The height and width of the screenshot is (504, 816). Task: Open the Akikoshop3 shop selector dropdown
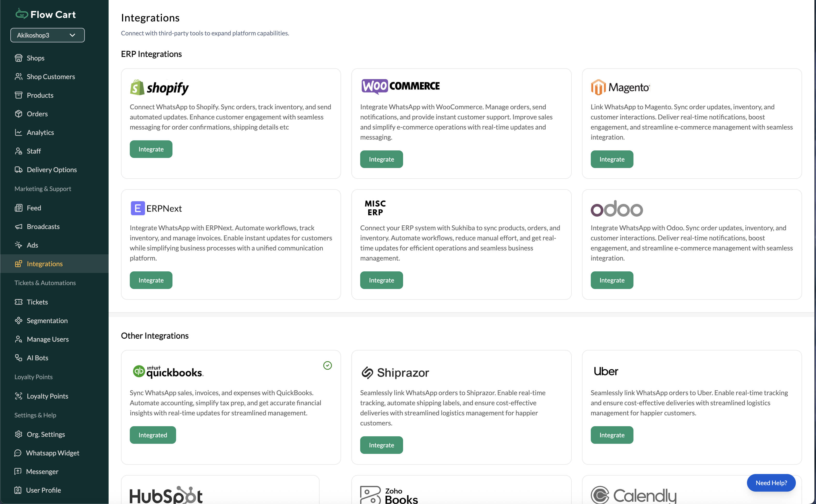coord(47,35)
